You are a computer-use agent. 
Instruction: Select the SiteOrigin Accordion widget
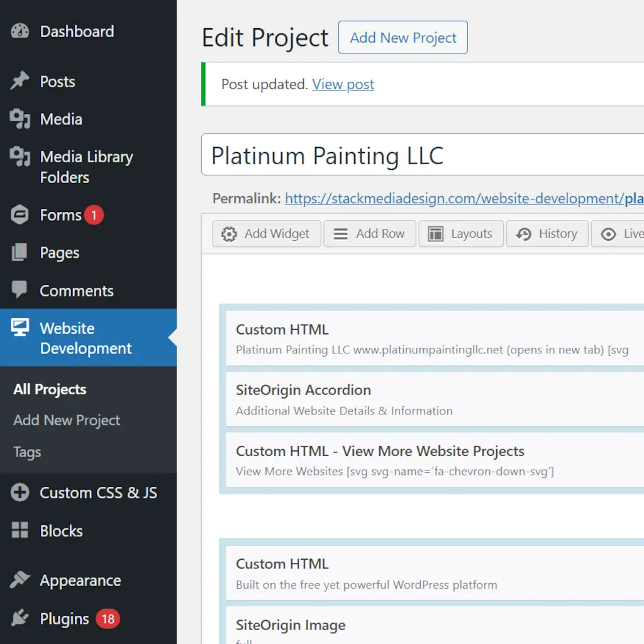tap(435, 399)
